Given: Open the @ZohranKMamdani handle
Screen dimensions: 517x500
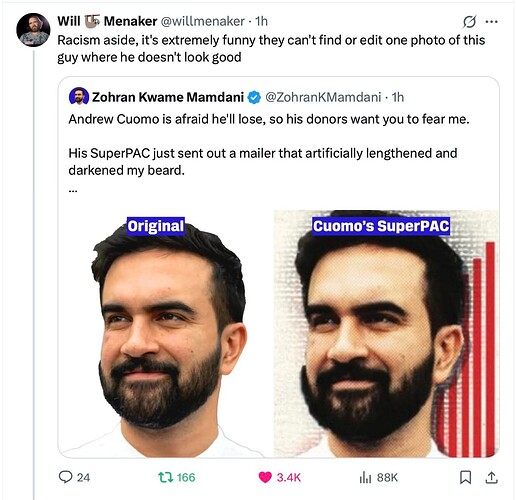Looking at the screenshot, I should click(x=323, y=97).
